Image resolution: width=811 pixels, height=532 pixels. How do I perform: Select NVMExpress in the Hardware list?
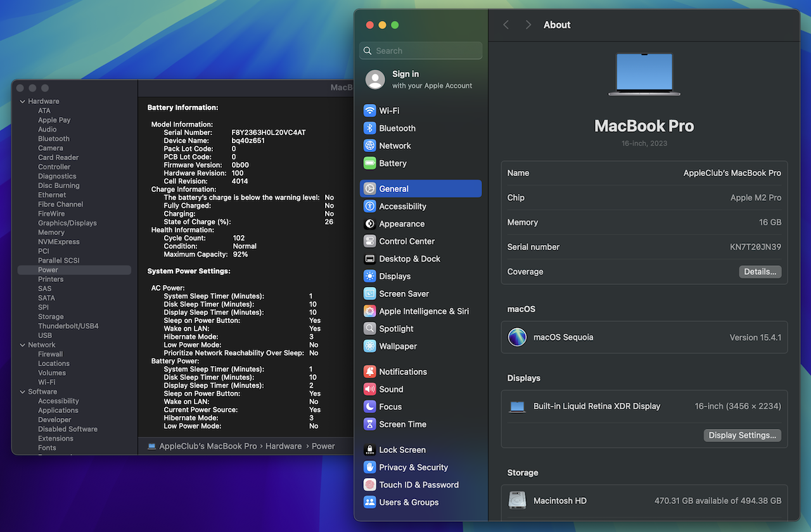59,242
